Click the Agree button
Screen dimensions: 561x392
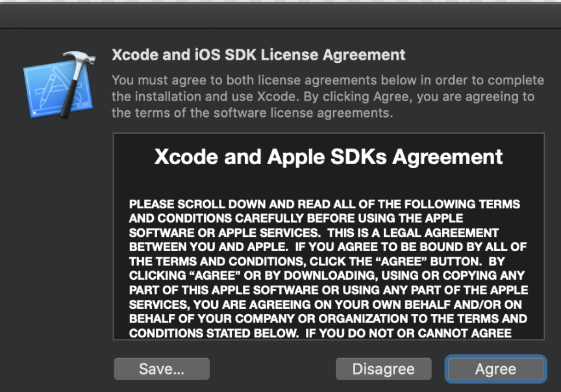coord(495,369)
